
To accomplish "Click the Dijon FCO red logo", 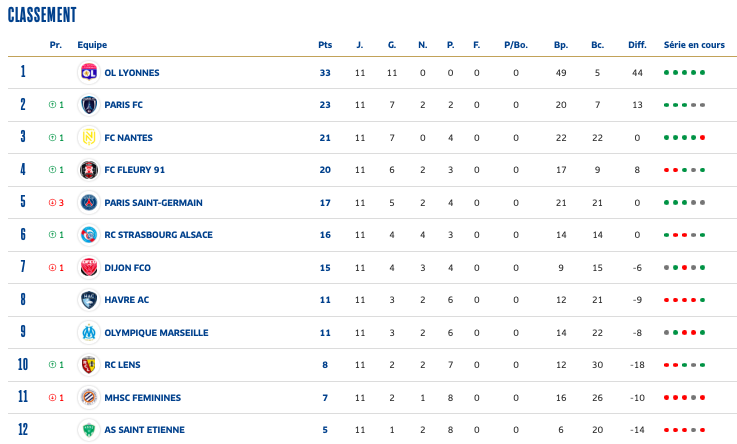I will (x=88, y=267).
